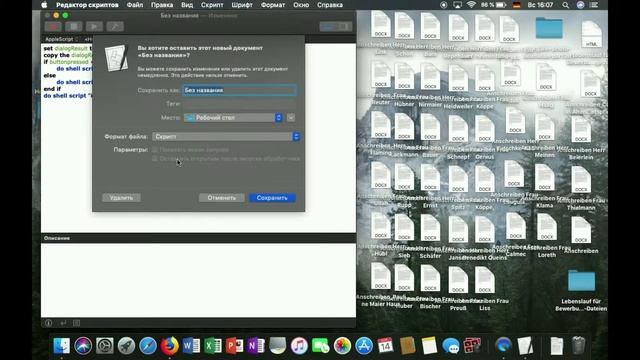Click the Удалить button
This screenshot has width=640, height=360.
click(121, 198)
